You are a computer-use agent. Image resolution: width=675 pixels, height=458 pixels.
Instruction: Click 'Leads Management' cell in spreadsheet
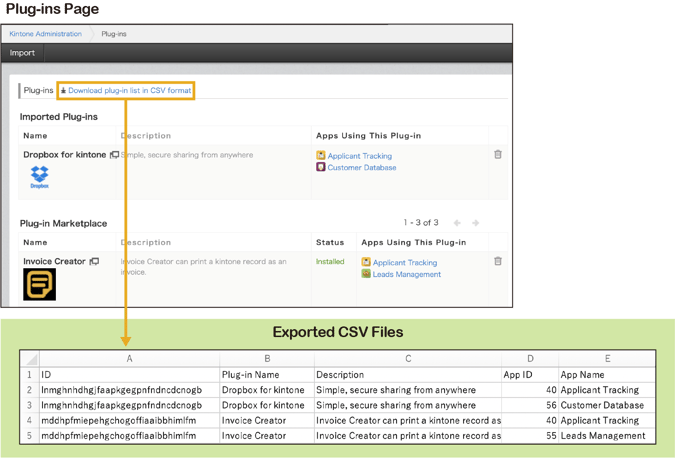[607, 436]
